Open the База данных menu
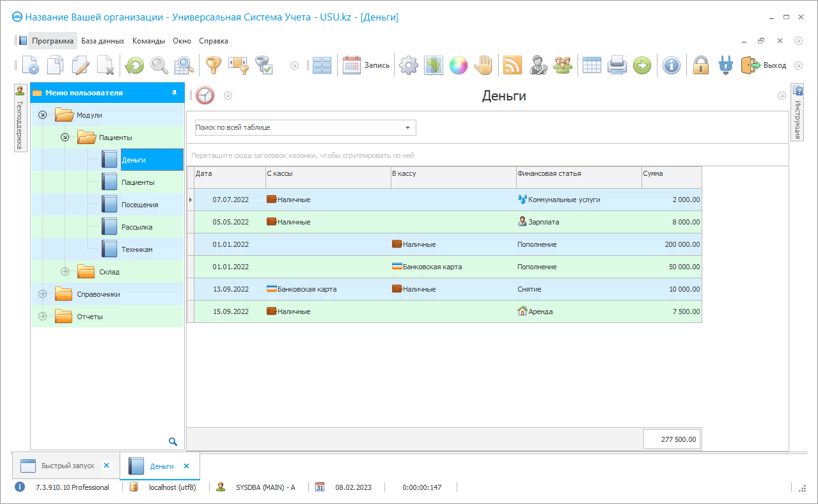Screen dimensions: 818x504 pyautogui.click(x=102, y=41)
